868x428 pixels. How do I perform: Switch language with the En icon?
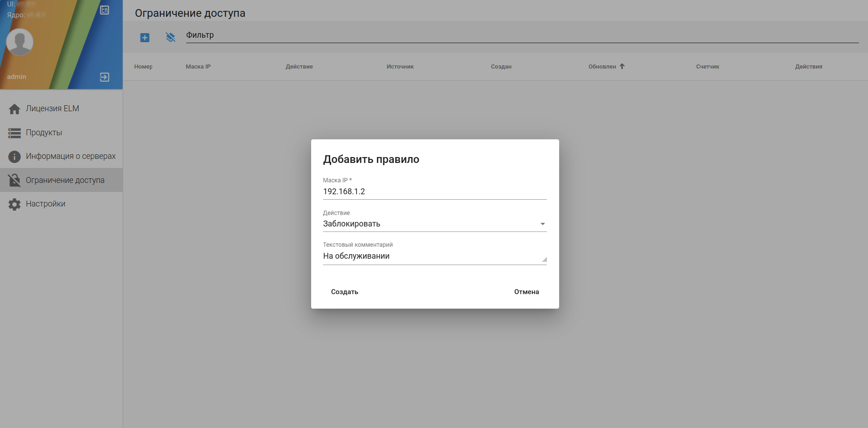[x=104, y=10]
